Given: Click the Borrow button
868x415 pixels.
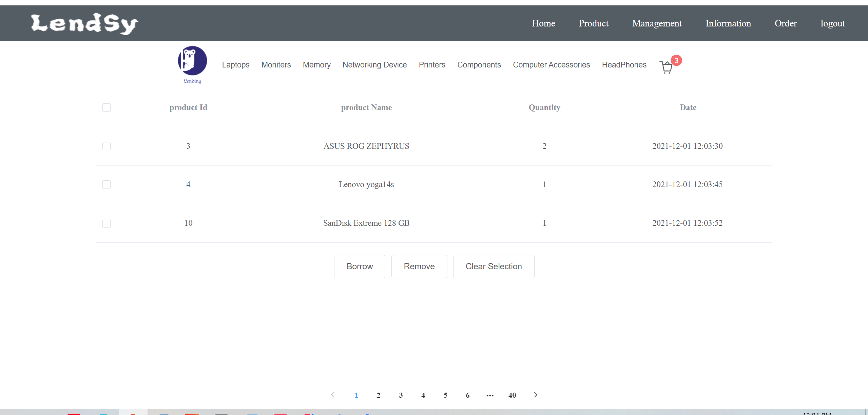Looking at the screenshot, I should [360, 266].
